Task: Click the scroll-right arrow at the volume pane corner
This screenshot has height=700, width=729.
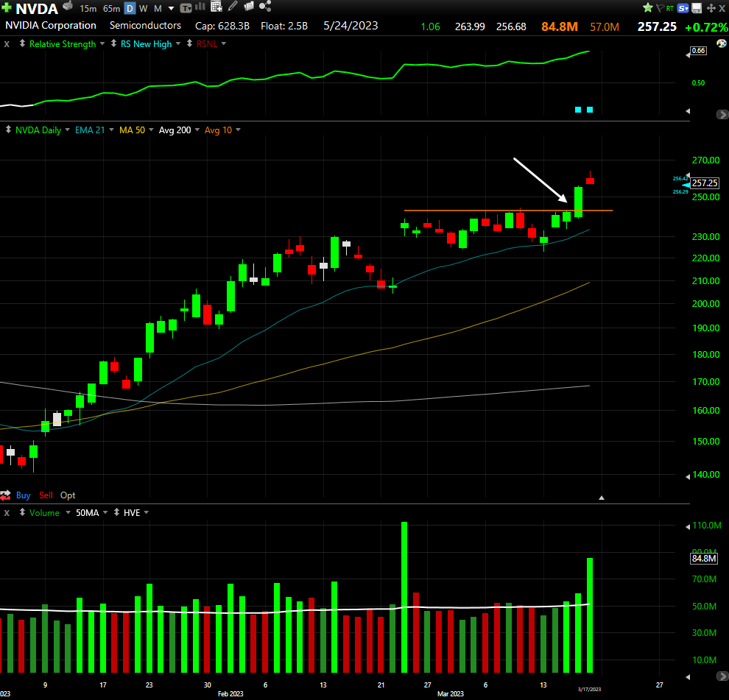Action: click(x=722, y=676)
